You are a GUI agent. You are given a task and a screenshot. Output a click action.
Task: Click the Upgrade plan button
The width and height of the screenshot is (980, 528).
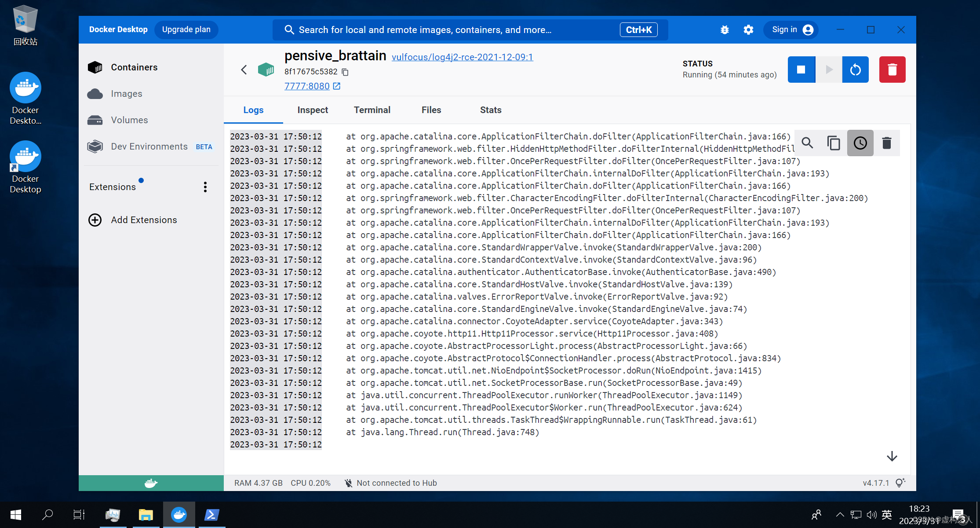[186, 29]
